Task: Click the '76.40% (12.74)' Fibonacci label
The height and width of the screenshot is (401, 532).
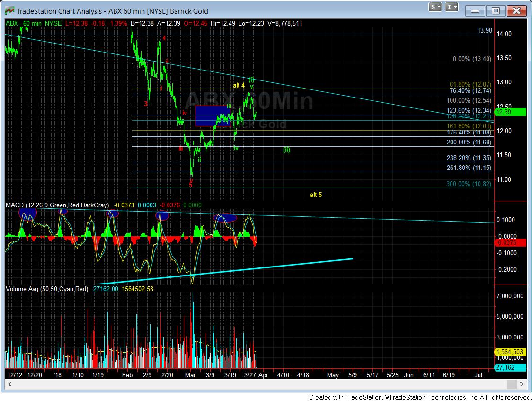Action: pyautogui.click(x=470, y=90)
